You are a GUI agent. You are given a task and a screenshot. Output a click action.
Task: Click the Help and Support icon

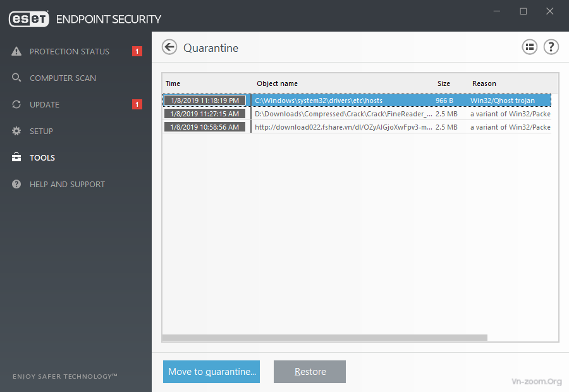[16, 185]
